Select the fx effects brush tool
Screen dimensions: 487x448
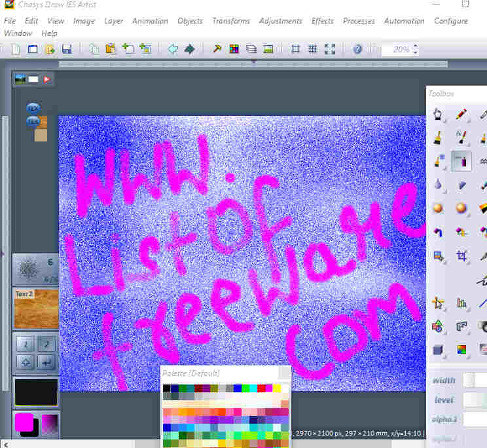click(461, 138)
